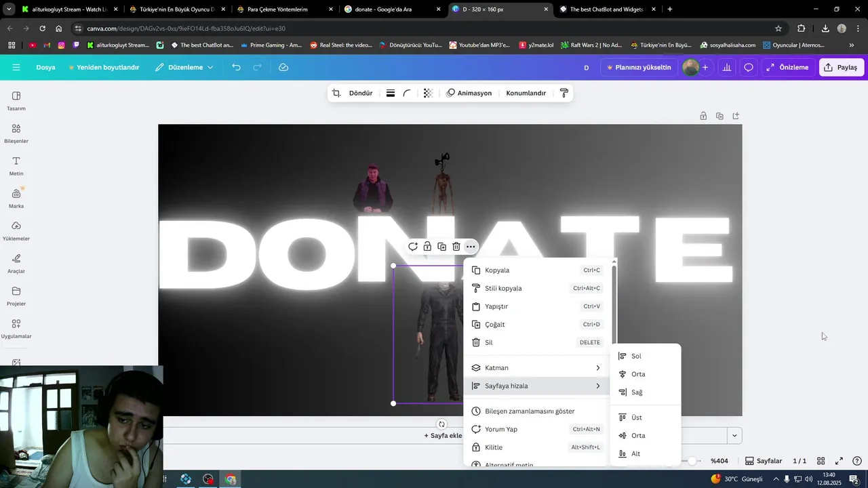Toggle fullscreen presentation mode icon
The width and height of the screenshot is (868, 488).
tap(839, 461)
